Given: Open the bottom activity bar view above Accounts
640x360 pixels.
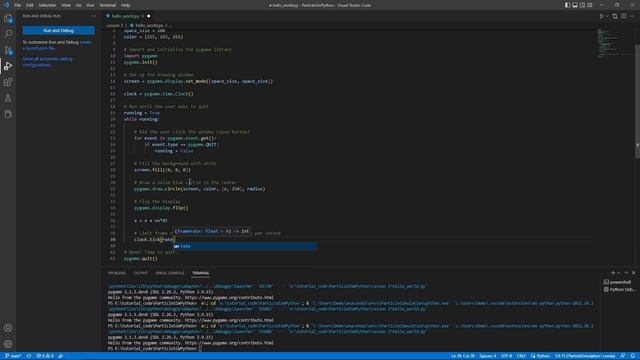Looking at the screenshot, I should (x=8, y=114).
